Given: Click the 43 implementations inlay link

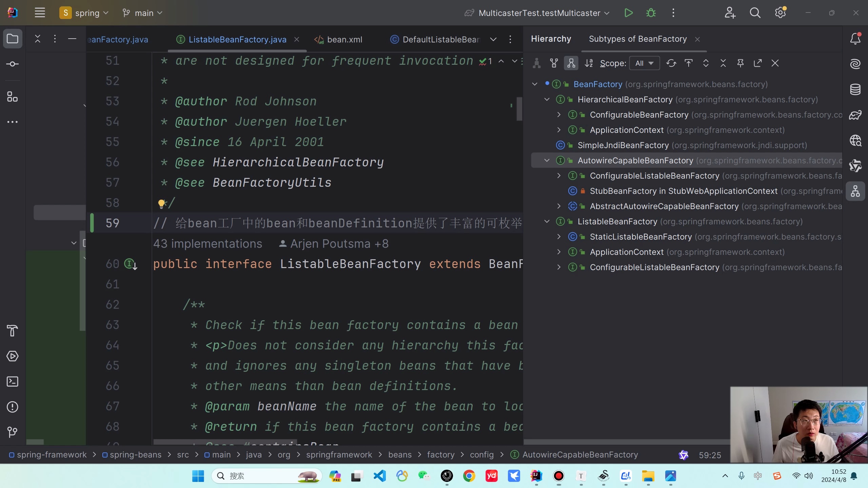Looking at the screenshot, I should [x=208, y=244].
